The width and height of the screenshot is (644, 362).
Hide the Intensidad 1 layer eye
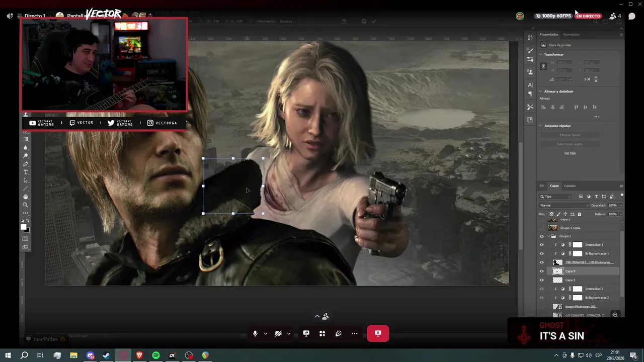tap(542, 245)
